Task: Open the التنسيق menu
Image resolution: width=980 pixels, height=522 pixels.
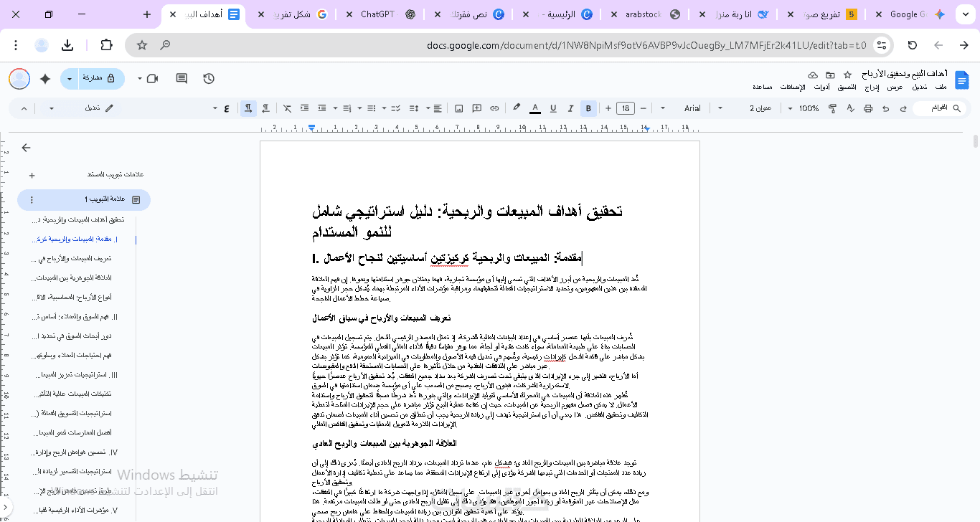Action: click(847, 87)
